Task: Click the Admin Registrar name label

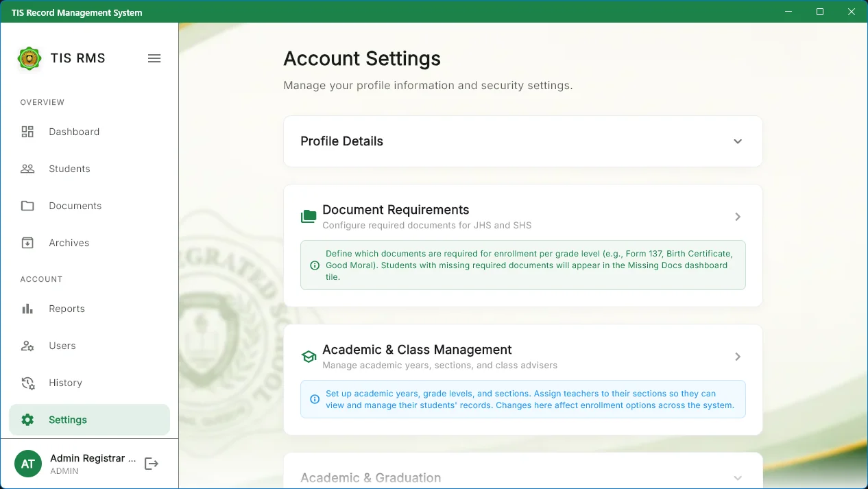Action: click(x=93, y=458)
